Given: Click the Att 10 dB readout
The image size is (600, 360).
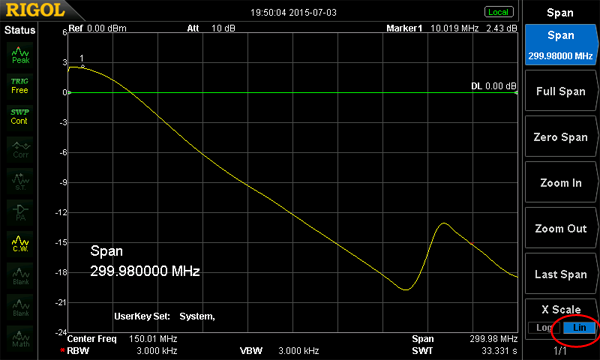Looking at the screenshot, I should tap(211, 28).
